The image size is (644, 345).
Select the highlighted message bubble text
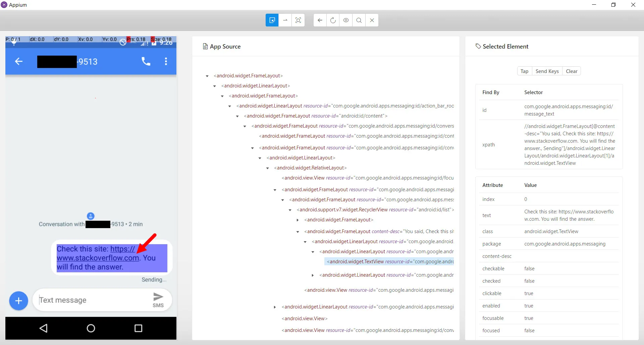[112, 258]
